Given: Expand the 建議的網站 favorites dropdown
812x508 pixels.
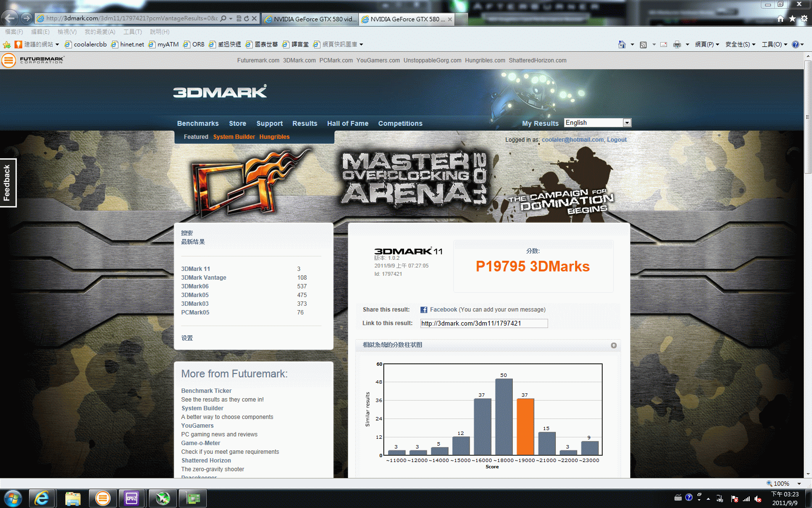Looking at the screenshot, I should pyautogui.click(x=57, y=45).
